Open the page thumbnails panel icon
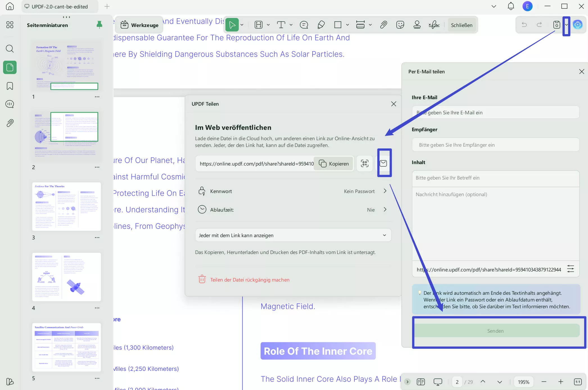This screenshot has height=390, width=588. click(x=10, y=67)
